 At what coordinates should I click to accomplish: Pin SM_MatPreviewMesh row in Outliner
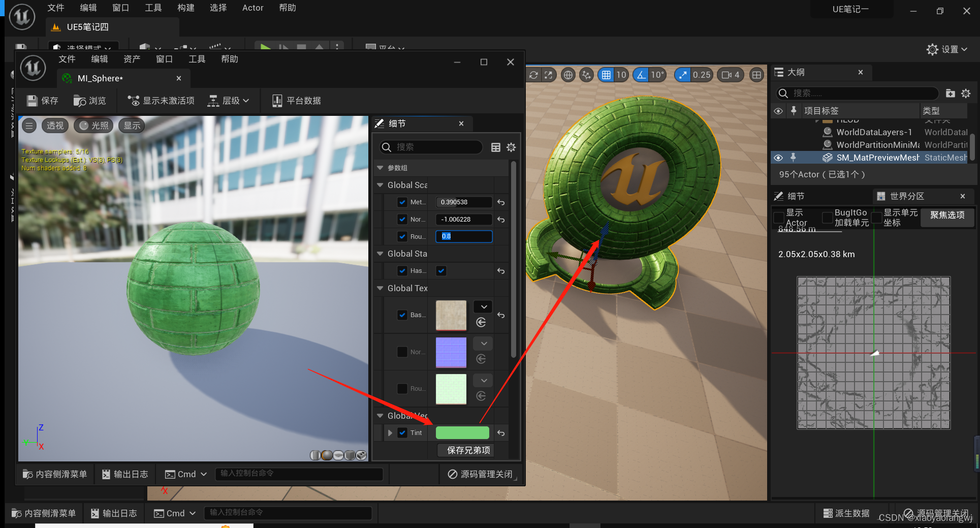point(793,158)
